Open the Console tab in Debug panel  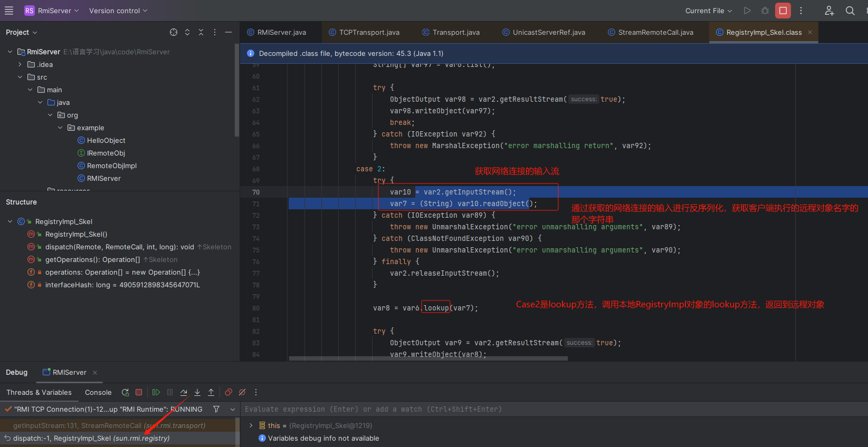pos(98,392)
